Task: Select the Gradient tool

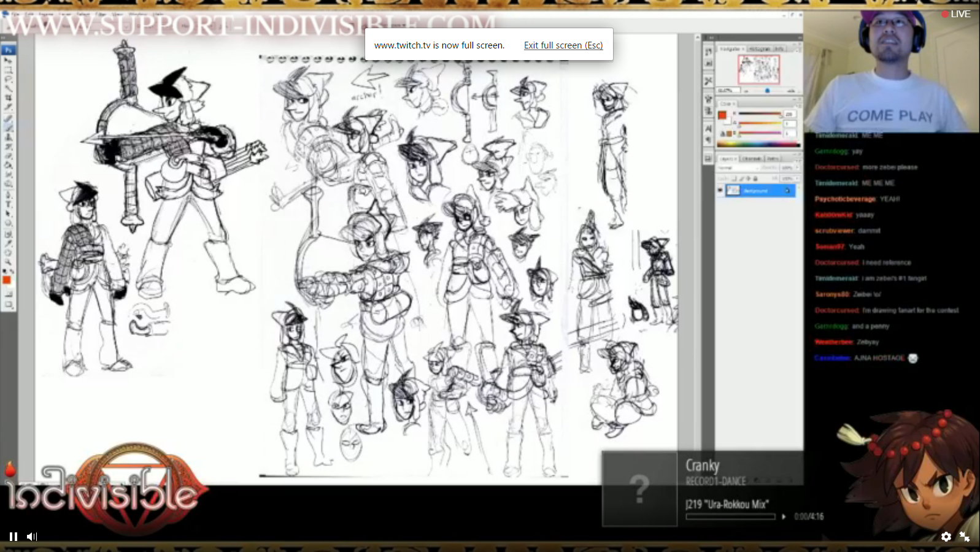Action: [8, 164]
